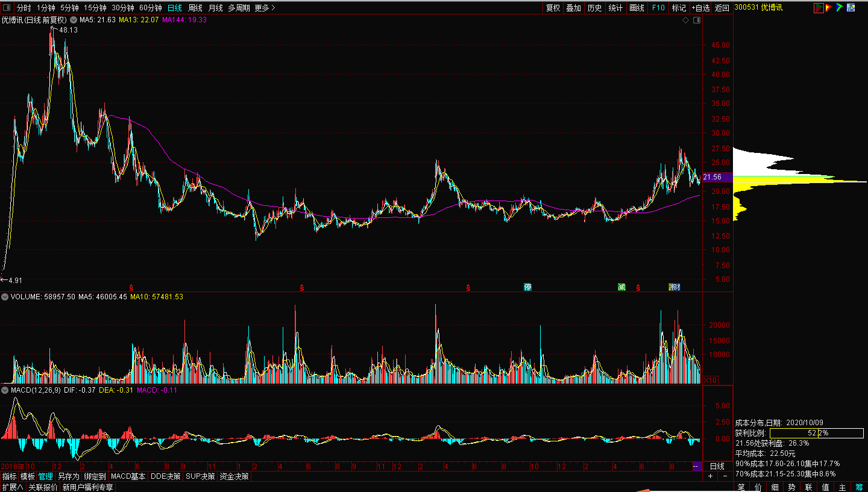The image size is (868, 492).
Task: Click the diamond icon above price axis
Action: pos(685,20)
